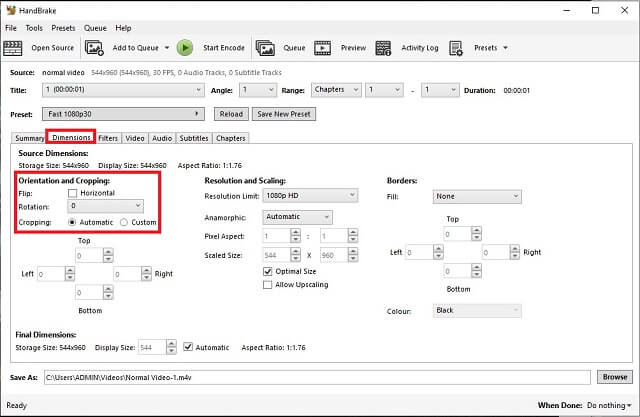This screenshot has width=640, height=417.
Task: Switch to the Summary tab
Action: click(x=29, y=138)
